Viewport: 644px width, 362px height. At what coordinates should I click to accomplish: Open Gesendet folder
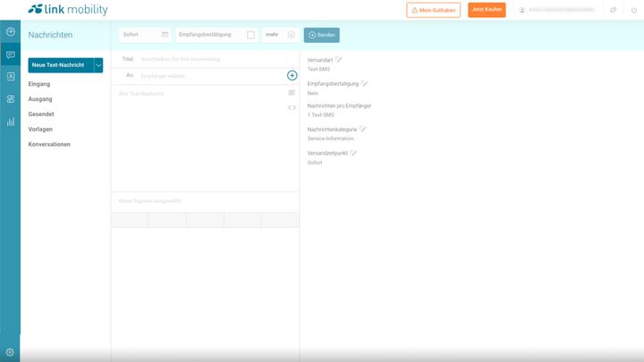tap(41, 114)
